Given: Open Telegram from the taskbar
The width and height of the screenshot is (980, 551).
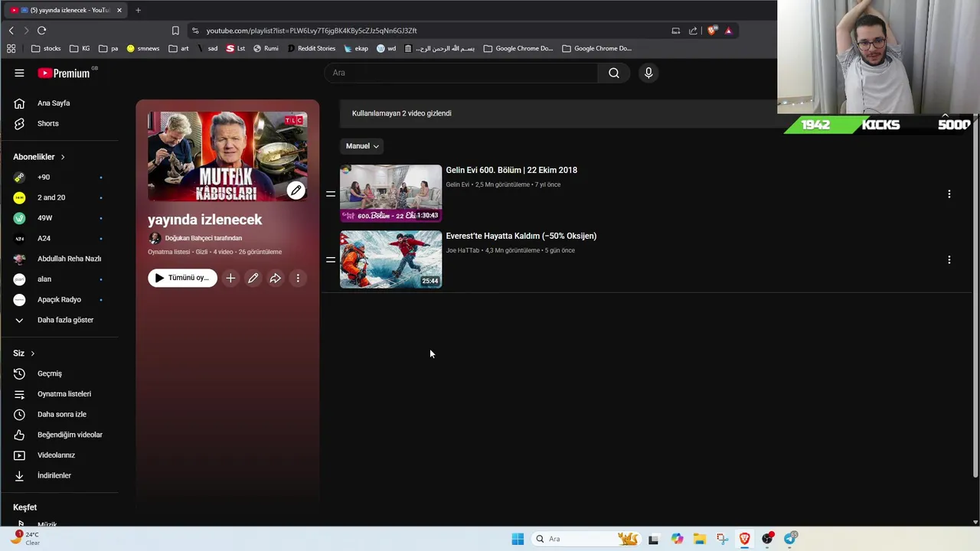Looking at the screenshot, I should click(789, 539).
